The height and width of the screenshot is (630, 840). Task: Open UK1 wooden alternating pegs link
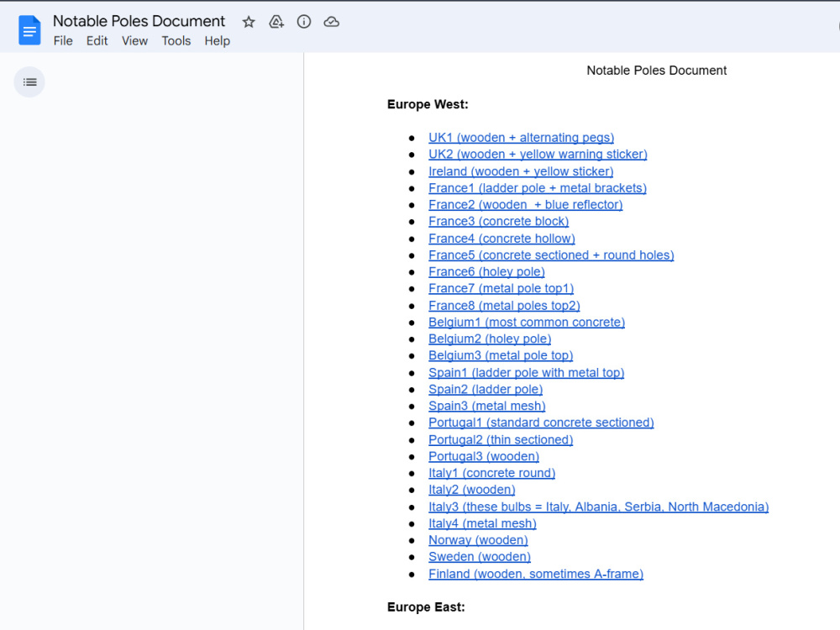(x=522, y=138)
